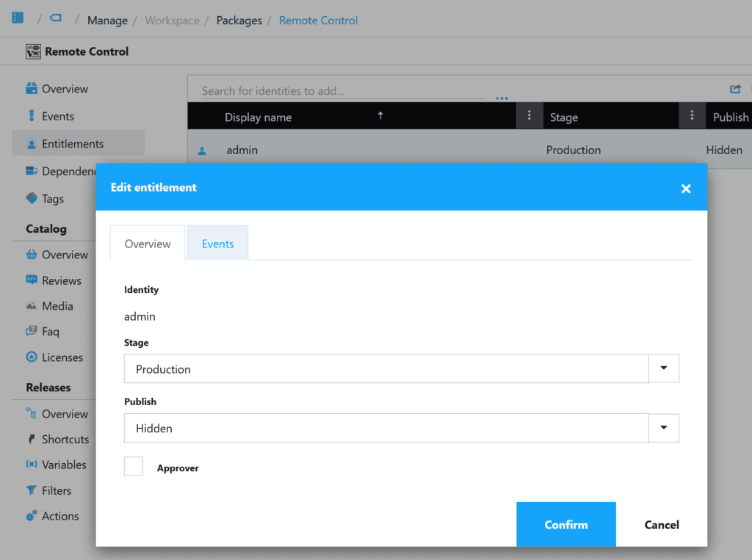Open Variables in the Releases section
The image size is (752, 560).
coord(64,465)
